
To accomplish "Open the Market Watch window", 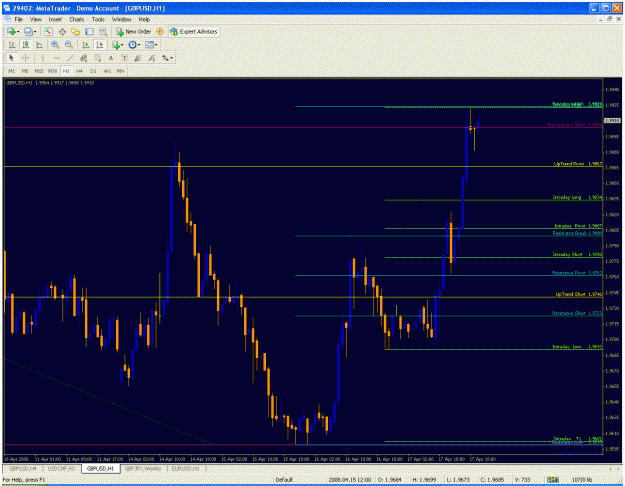I will point(49,31).
